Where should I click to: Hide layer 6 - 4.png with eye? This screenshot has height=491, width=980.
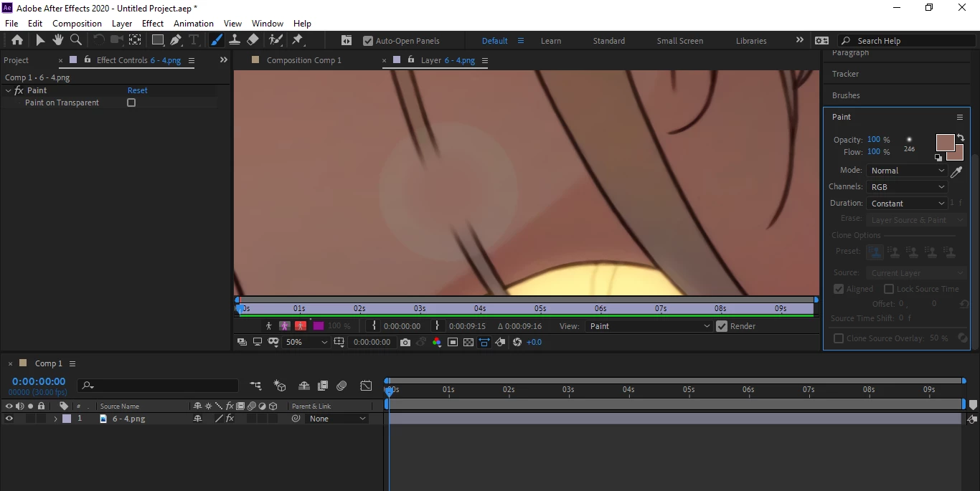(9, 419)
